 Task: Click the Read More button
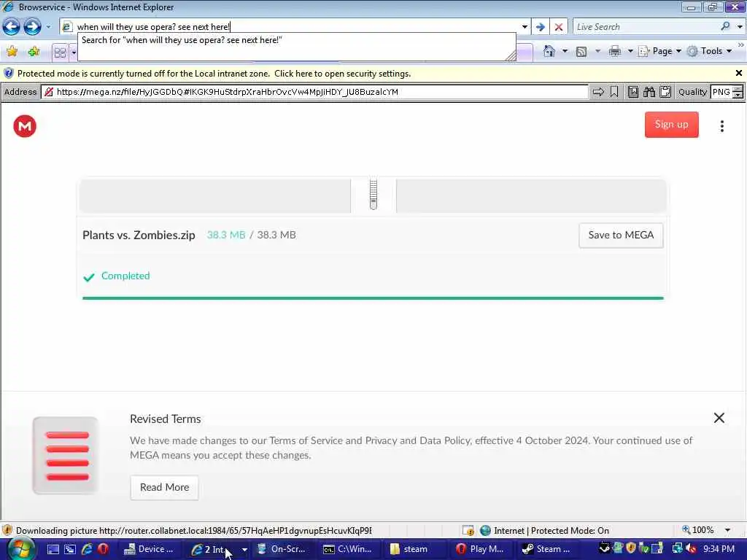pyautogui.click(x=164, y=487)
